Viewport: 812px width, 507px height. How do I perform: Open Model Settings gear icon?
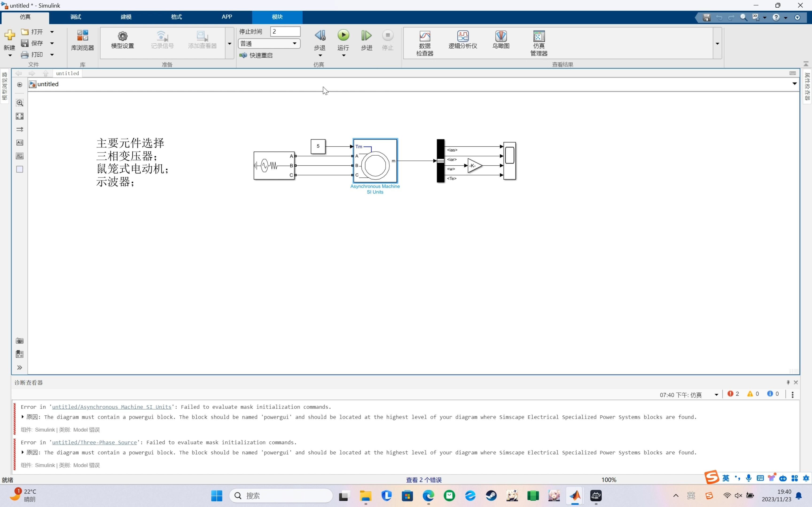(x=122, y=36)
